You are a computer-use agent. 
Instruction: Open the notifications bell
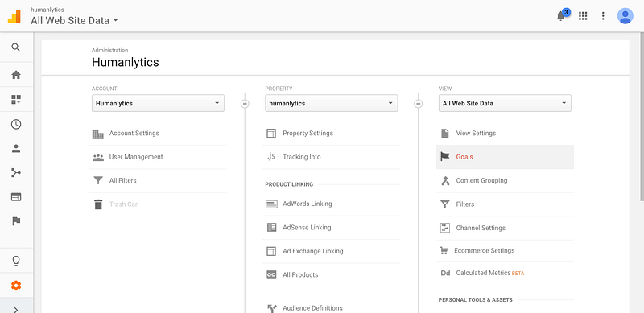coord(560,16)
